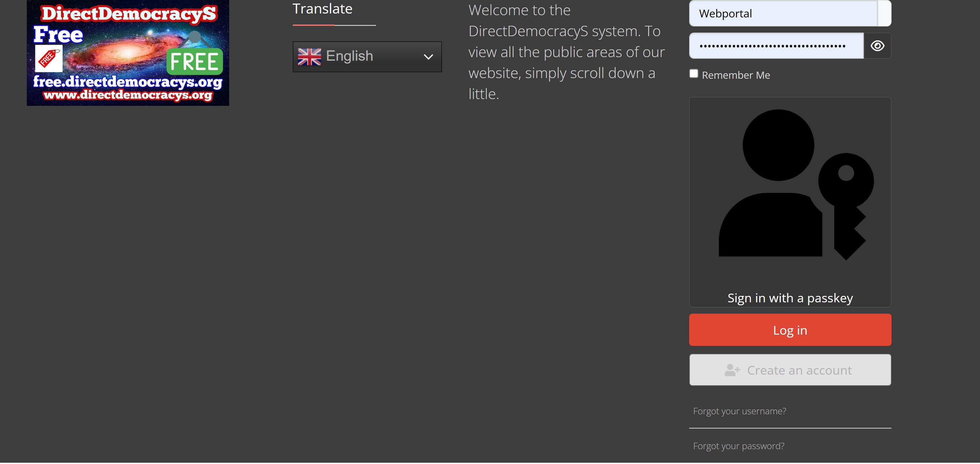Focus the username field containing Webportal

point(783,14)
